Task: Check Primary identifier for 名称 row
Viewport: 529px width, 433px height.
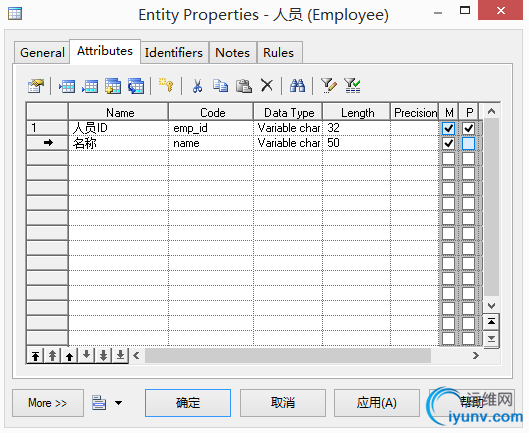Action: (x=469, y=143)
